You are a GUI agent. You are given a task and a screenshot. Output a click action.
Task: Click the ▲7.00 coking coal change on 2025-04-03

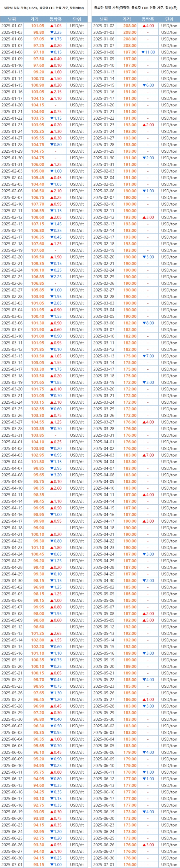pos(148,455)
